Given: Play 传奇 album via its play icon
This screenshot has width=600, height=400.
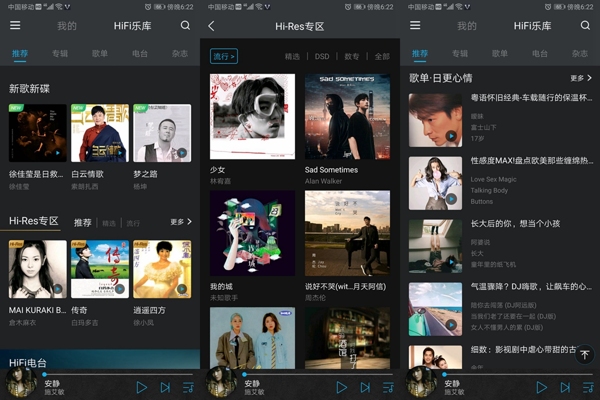Looking at the screenshot, I should point(120,289).
